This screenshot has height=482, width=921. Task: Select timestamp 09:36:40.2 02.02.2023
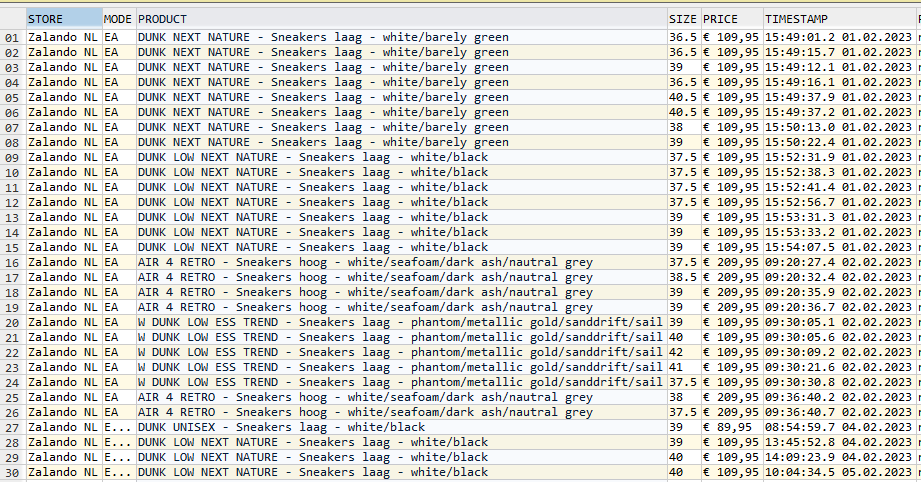pos(840,397)
